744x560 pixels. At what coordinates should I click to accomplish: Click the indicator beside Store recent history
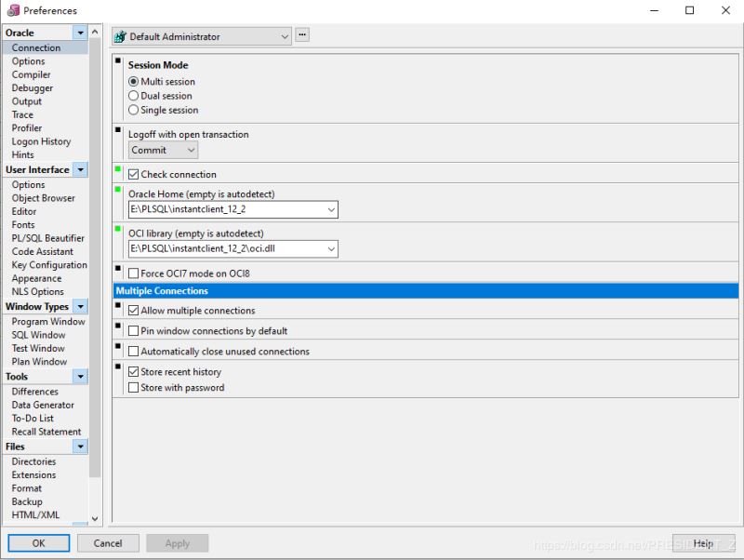pyautogui.click(x=118, y=367)
